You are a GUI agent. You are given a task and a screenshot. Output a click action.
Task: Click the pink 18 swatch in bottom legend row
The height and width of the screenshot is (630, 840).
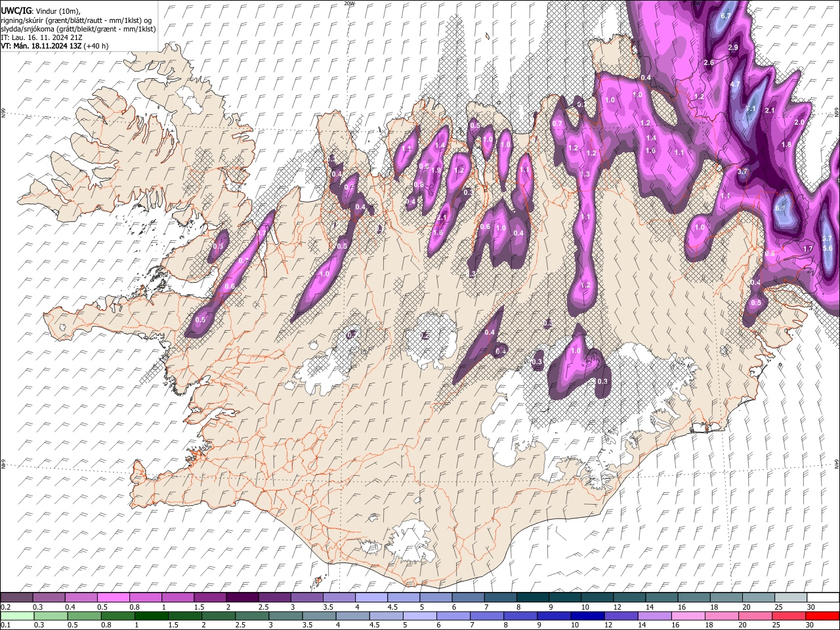[723, 616]
